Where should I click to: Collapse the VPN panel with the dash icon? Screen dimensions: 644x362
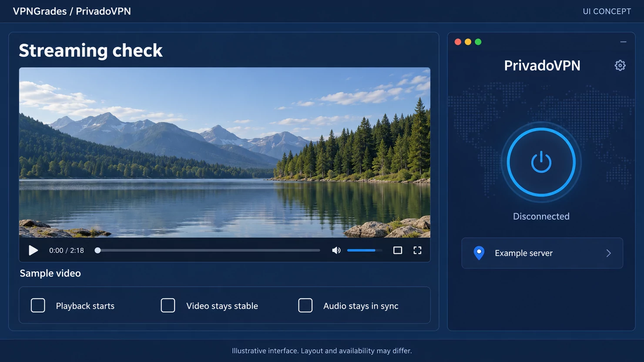[624, 42]
